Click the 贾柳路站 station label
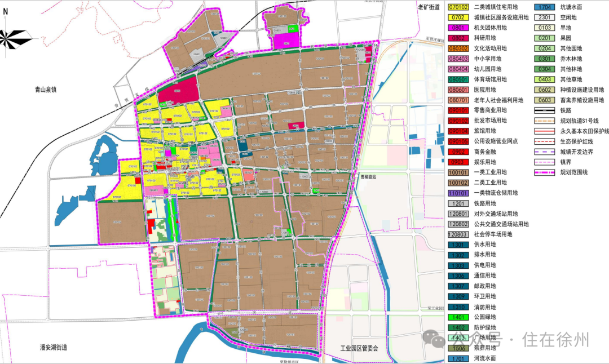609x364 pixels. point(368,177)
